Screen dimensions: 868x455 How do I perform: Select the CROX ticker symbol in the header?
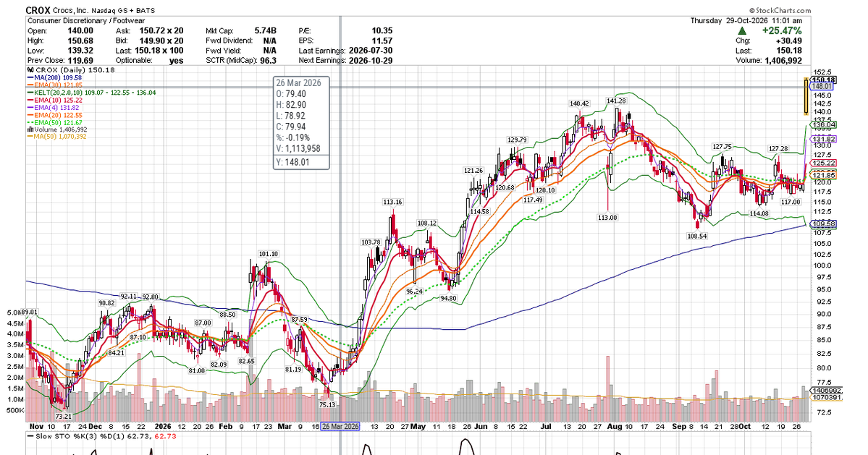(38, 11)
